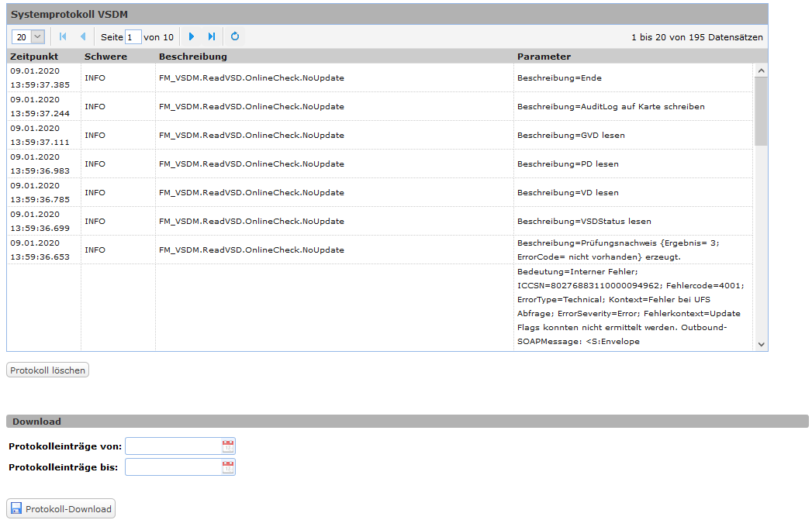The height and width of the screenshot is (520, 812).
Task: Click the Seite page number field
Action: tap(133, 37)
